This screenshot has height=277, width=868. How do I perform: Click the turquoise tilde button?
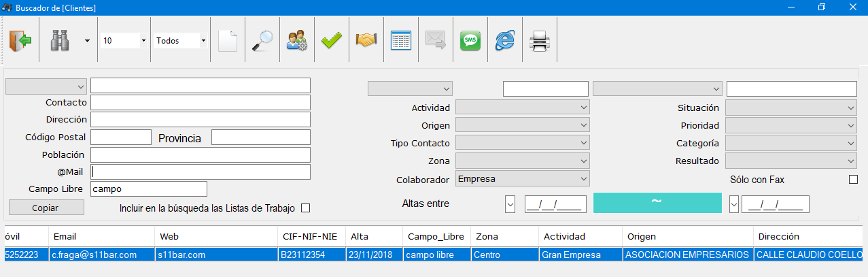pyautogui.click(x=657, y=203)
